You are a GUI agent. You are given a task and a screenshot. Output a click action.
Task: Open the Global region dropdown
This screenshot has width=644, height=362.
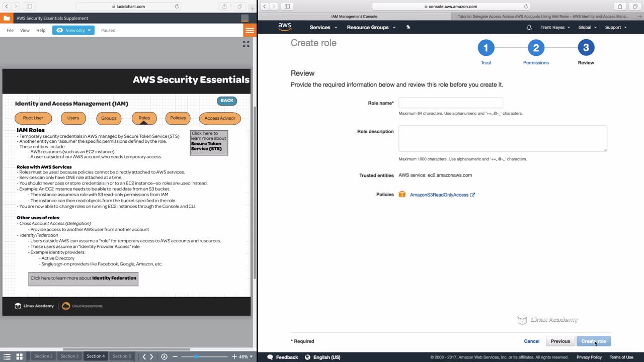[x=588, y=27]
